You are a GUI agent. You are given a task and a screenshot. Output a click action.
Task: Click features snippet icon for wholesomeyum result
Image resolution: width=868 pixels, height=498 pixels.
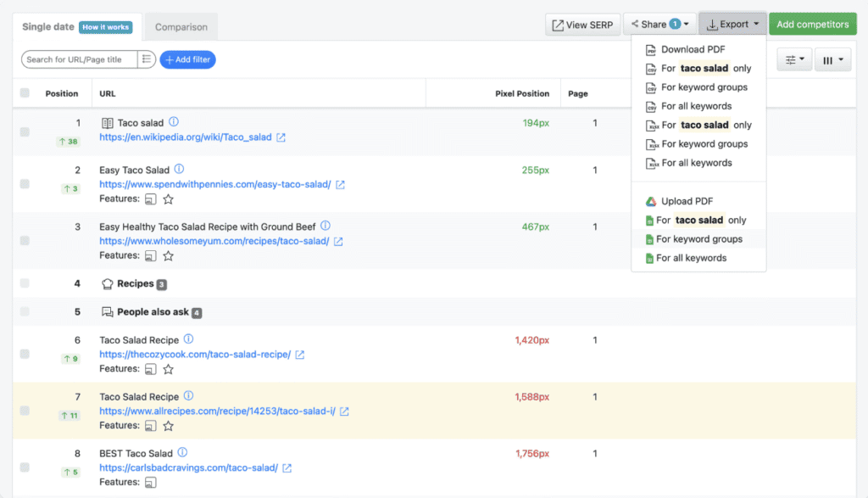(x=150, y=255)
